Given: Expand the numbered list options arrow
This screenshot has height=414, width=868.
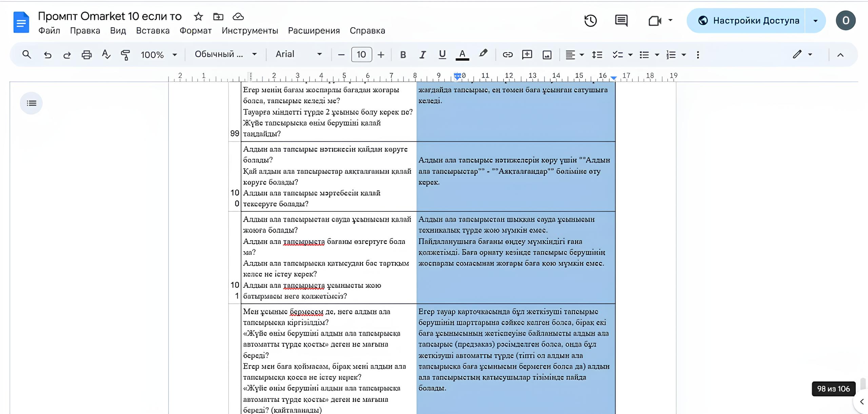Looking at the screenshot, I should (684, 55).
